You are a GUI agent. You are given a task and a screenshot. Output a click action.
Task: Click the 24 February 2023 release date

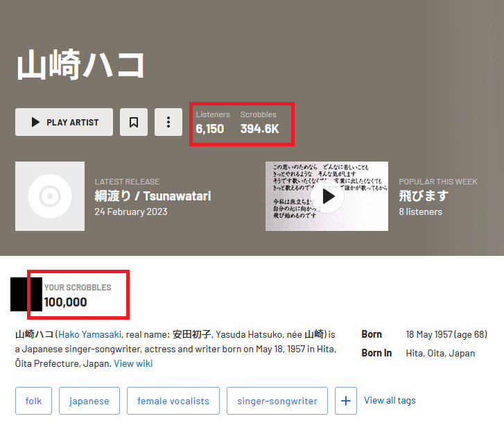[131, 211]
